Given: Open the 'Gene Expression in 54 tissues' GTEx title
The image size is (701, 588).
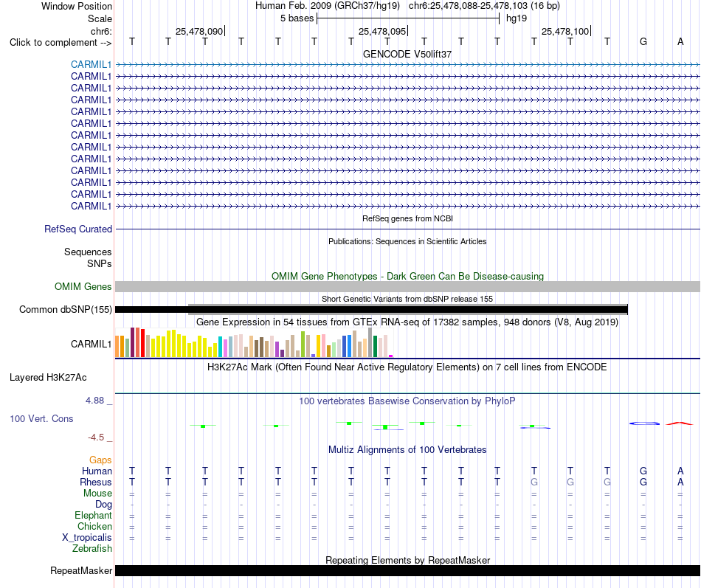Looking at the screenshot, I should (x=407, y=322).
